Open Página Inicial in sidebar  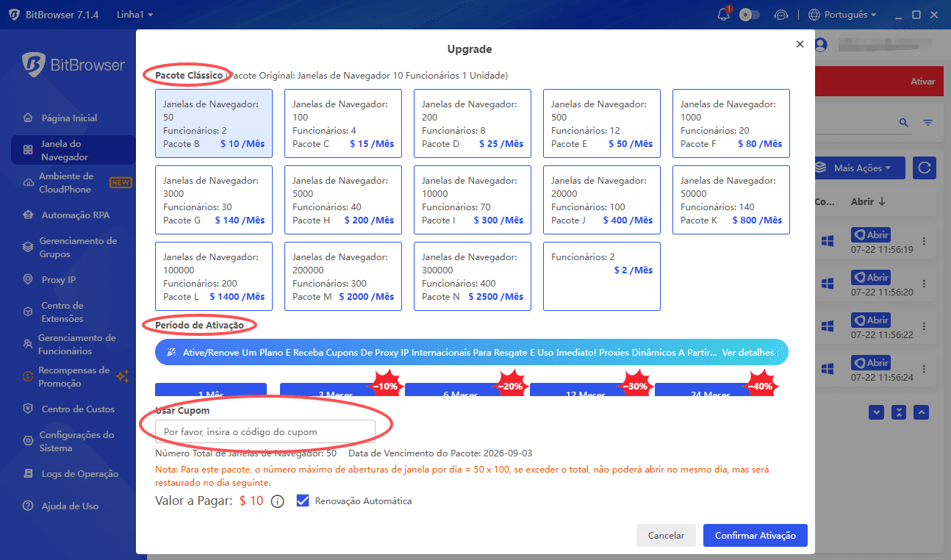(x=69, y=118)
